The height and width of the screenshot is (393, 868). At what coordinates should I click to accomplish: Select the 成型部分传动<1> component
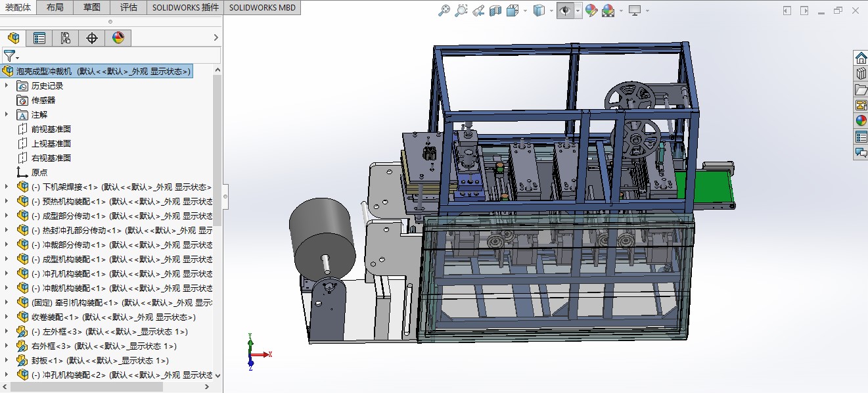pos(114,216)
